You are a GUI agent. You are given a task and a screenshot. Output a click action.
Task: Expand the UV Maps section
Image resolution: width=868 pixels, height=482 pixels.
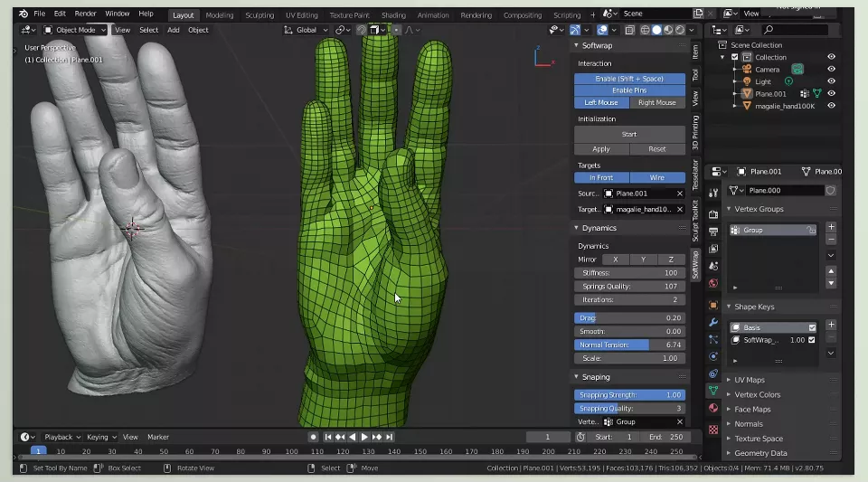coord(729,380)
